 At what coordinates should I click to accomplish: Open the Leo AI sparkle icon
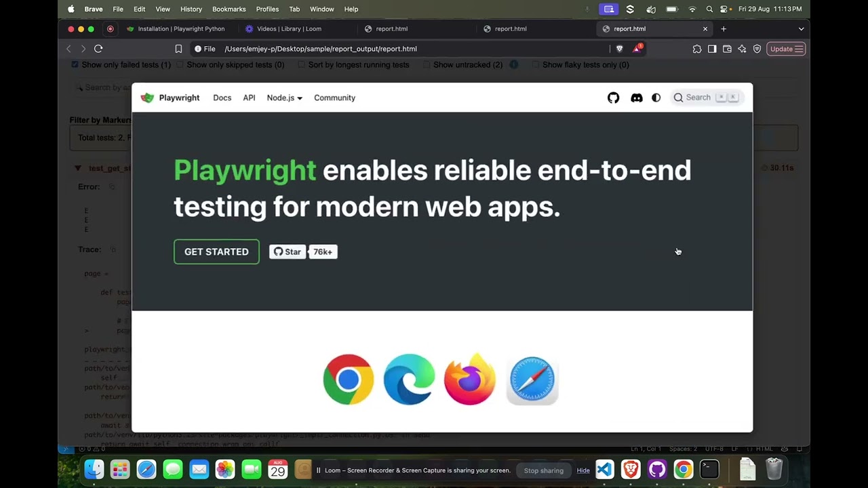click(x=742, y=49)
